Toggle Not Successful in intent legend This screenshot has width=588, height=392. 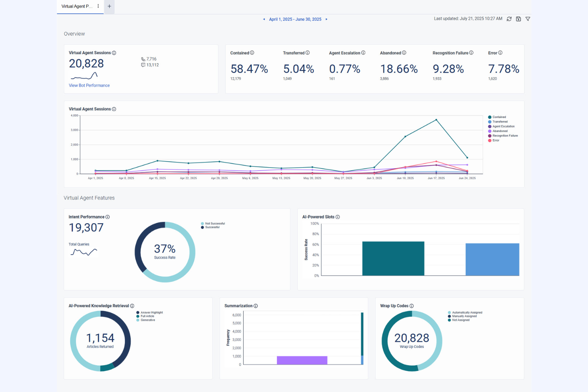tap(213, 224)
